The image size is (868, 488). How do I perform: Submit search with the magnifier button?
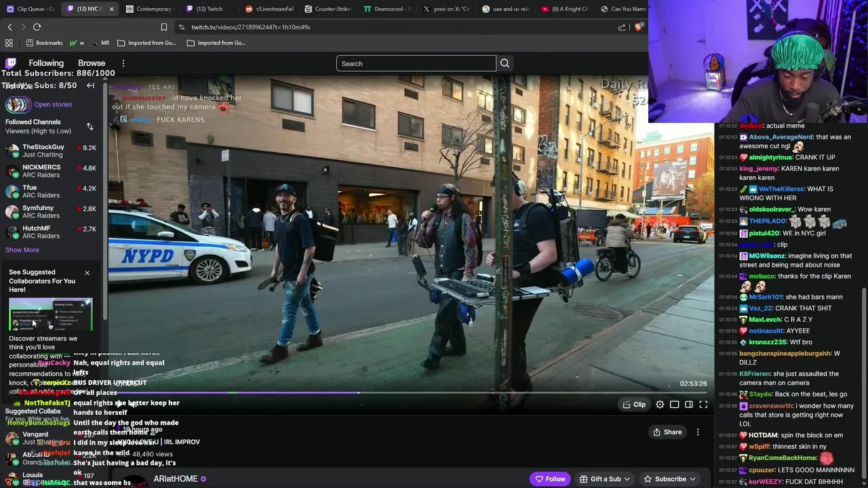click(x=505, y=64)
